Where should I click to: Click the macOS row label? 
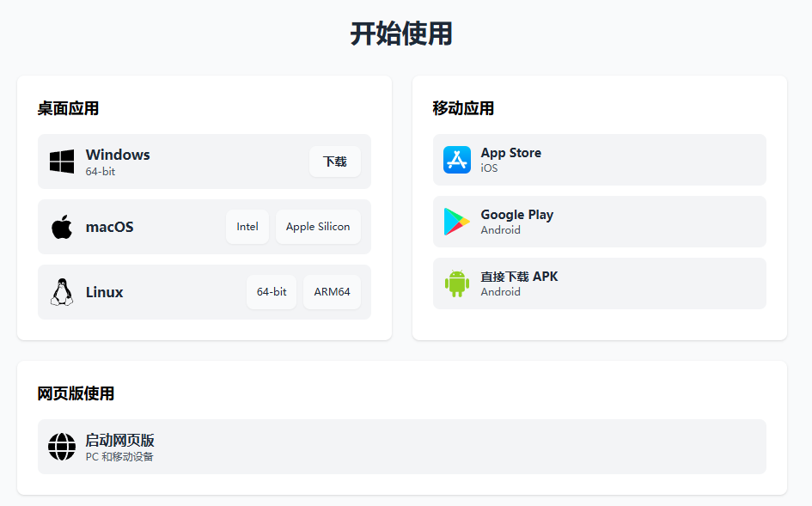tap(110, 228)
